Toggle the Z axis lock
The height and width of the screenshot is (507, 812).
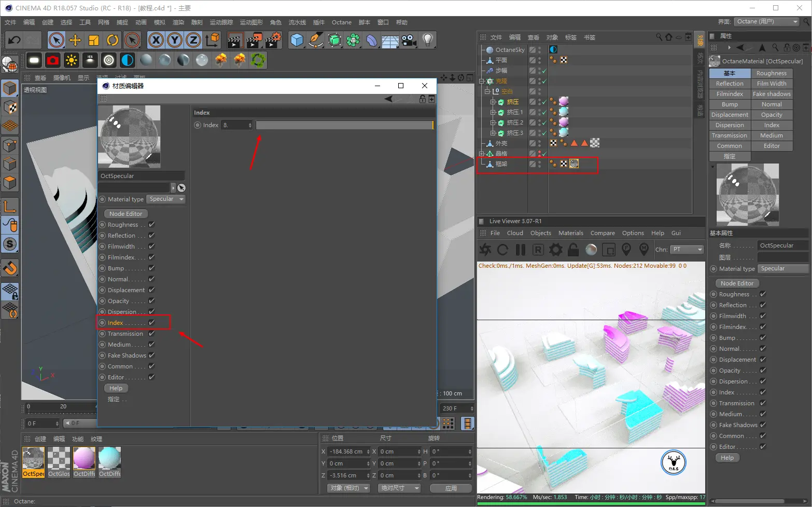click(193, 40)
